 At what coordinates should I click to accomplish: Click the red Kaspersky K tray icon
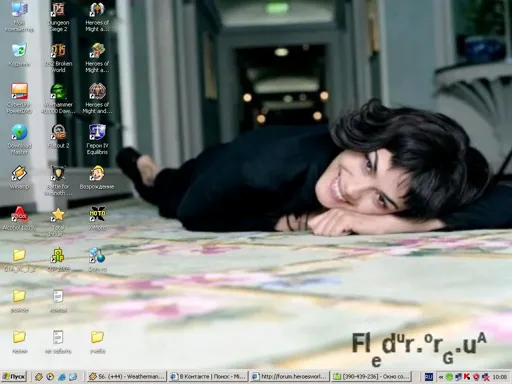pyautogui.click(x=467, y=377)
